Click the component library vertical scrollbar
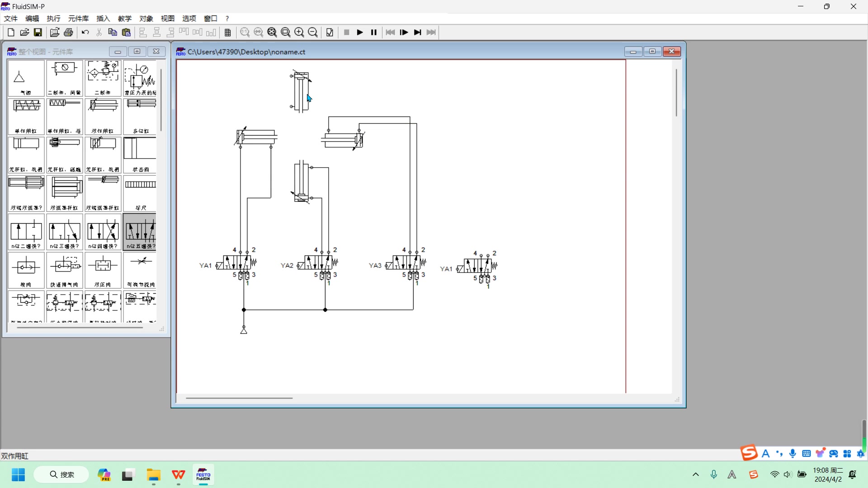The height and width of the screenshot is (488, 868). 161,99
